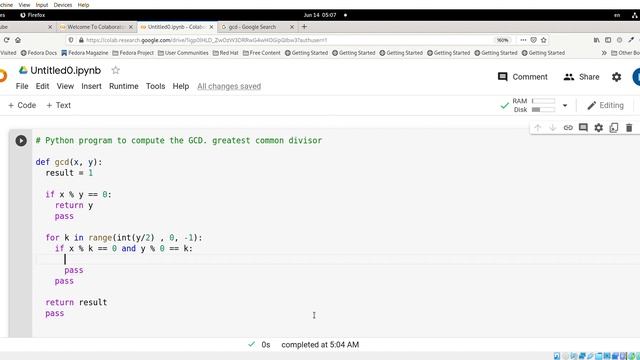Open the Fedora Magazine bookmark

(84, 53)
